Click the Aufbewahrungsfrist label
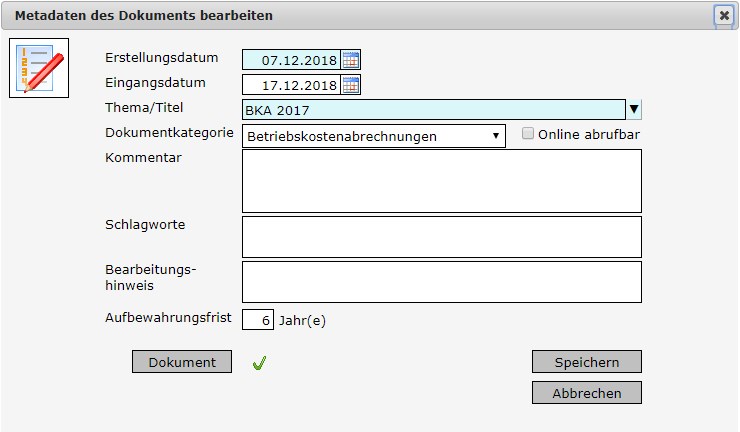 click(x=168, y=318)
